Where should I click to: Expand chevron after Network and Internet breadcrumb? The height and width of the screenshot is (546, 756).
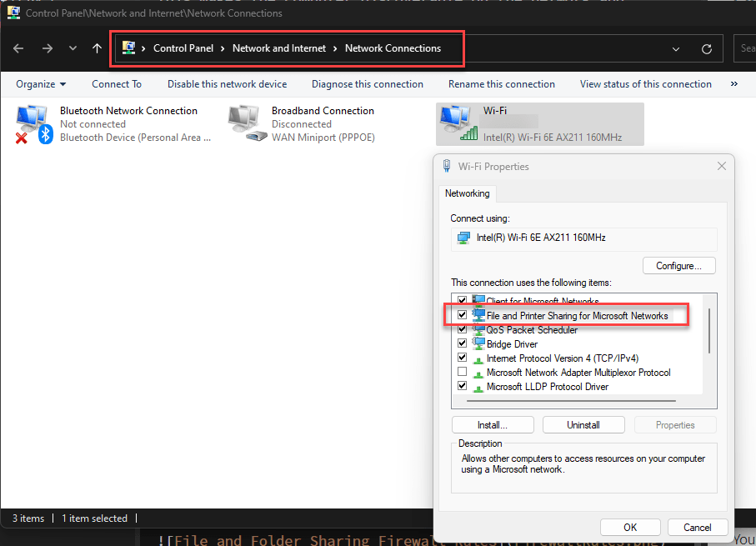[335, 48]
